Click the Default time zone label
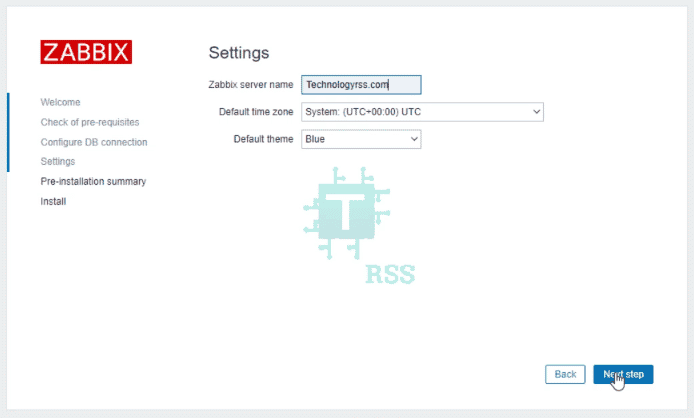This screenshot has height=418, width=694. click(256, 112)
